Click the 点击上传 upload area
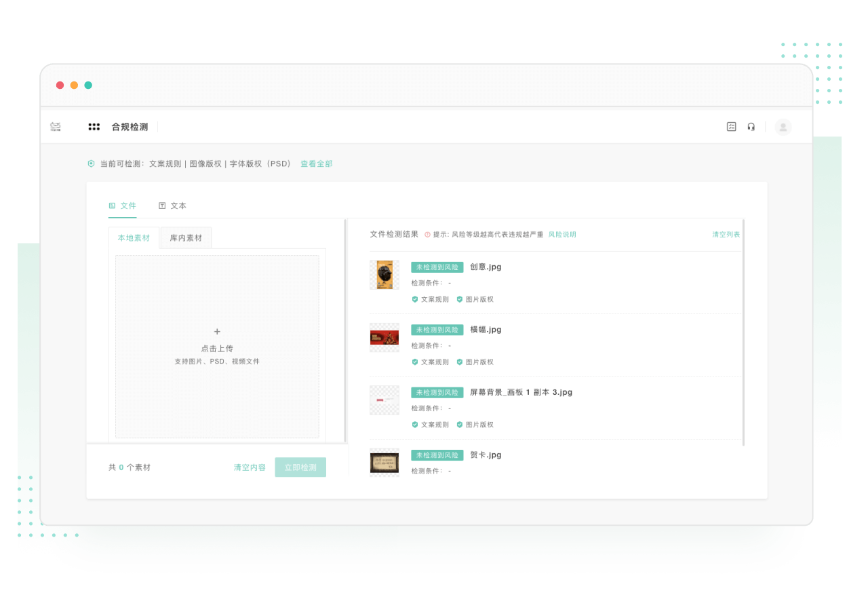 217,347
